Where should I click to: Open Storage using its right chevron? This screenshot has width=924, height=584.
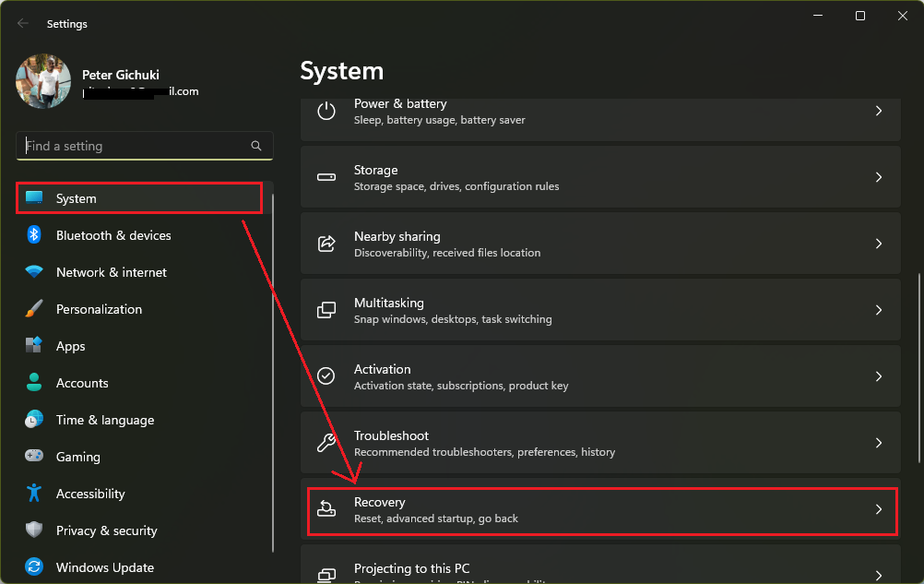click(878, 177)
